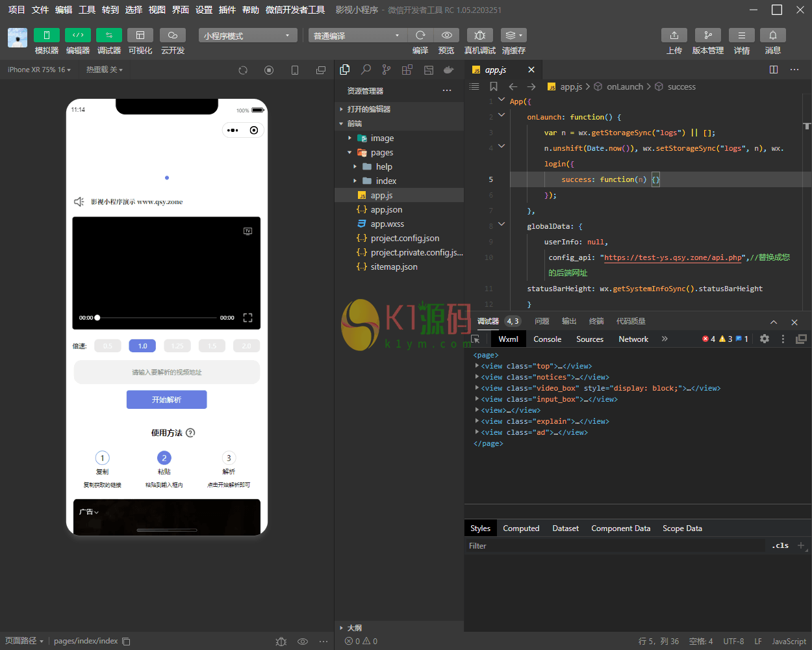Click the Compile refresh icon in toolbar

click(x=420, y=35)
